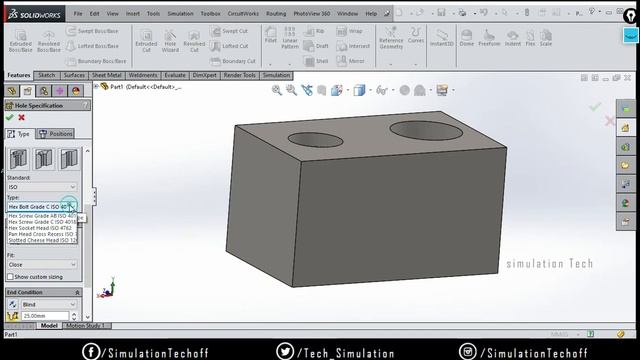Open display style dropdown in view toolbar
The image size is (640, 360).
click(x=371, y=90)
